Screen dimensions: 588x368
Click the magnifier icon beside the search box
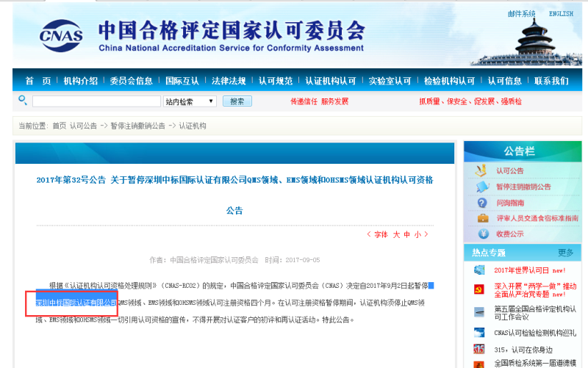(23, 101)
